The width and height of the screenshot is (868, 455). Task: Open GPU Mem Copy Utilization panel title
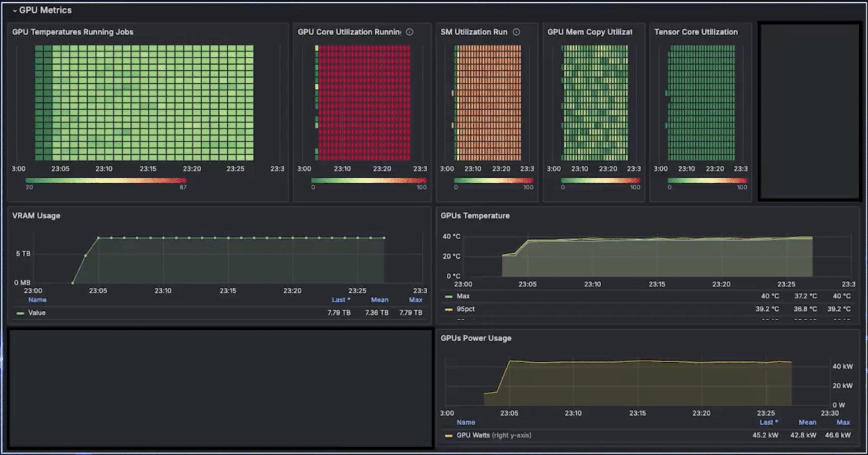coord(590,32)
